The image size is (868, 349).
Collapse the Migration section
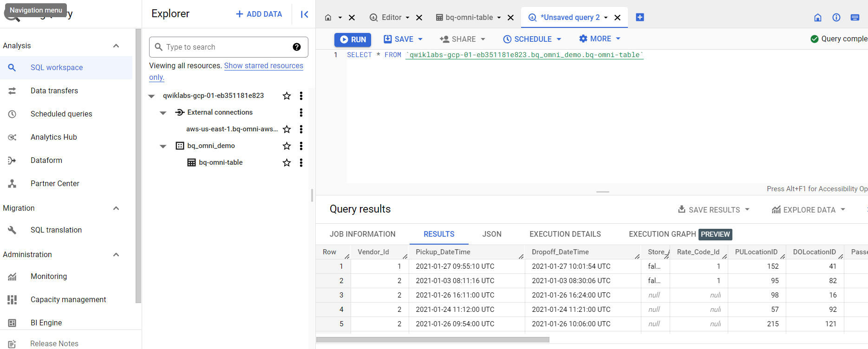[x=116, y=208]
